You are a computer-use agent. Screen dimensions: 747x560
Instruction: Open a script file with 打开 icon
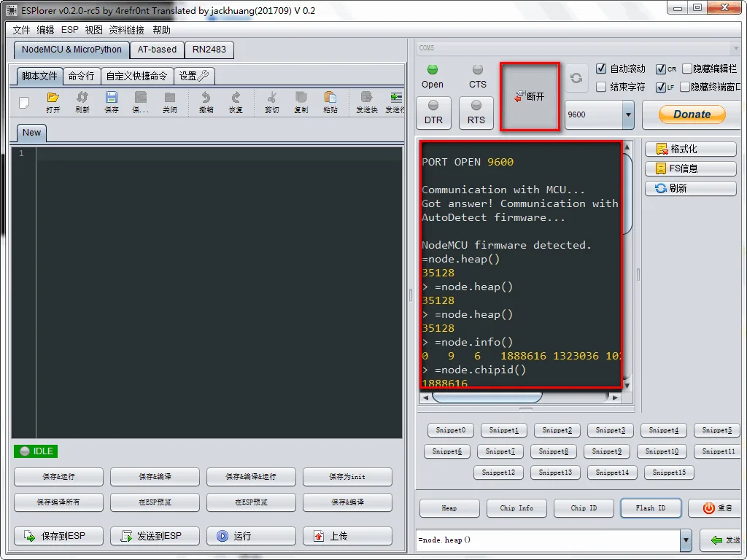point(53,102)
